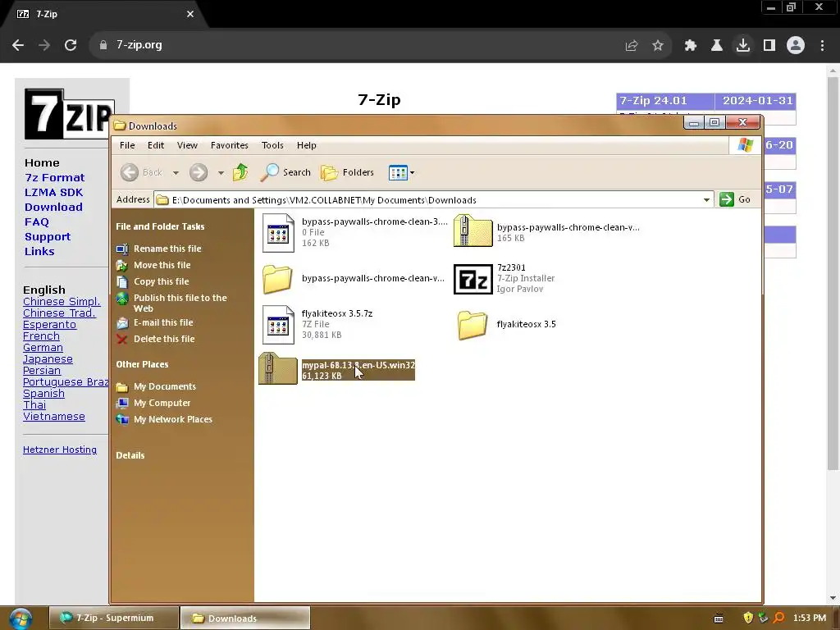The image size is (840, 630).
Task: Click the Downloads taskbar button
Action: (244, 618)
